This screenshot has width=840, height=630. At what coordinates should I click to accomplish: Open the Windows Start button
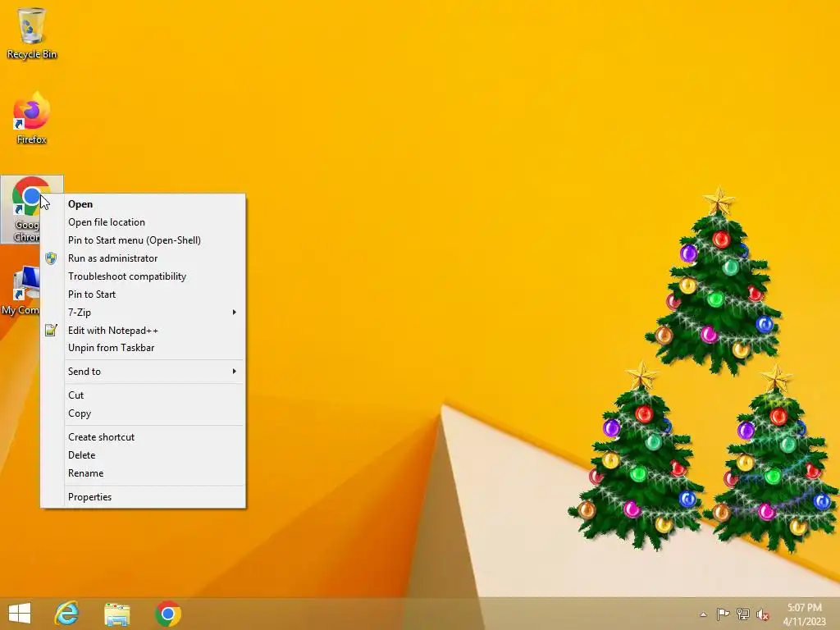click(20, 614)
